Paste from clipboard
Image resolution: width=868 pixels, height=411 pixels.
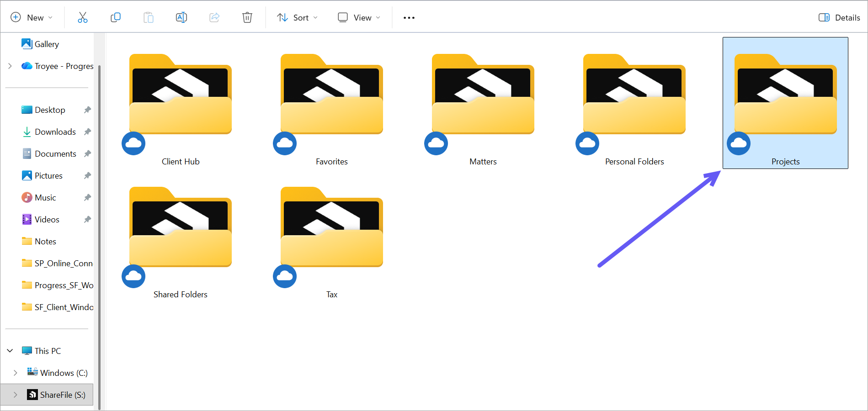148,17
